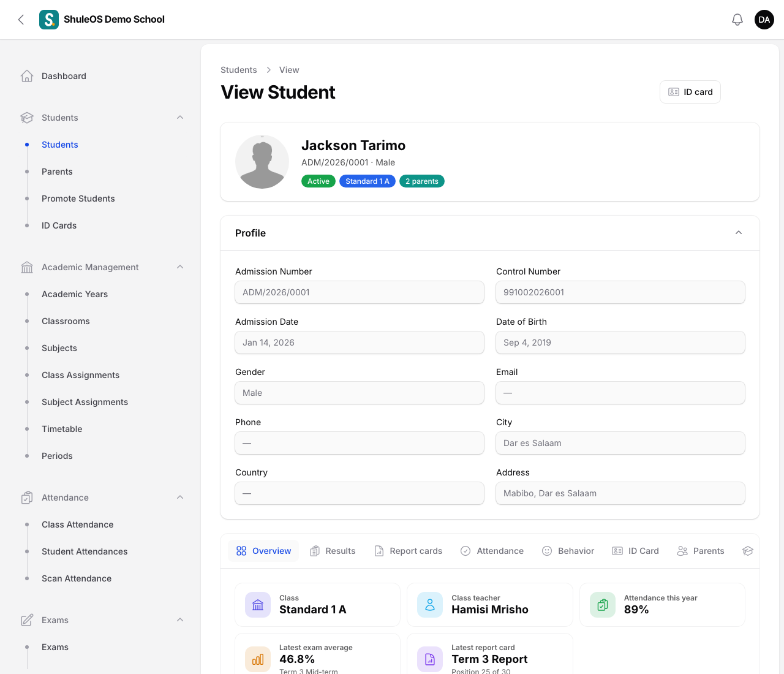
Task: Select the Report cards tab
Action: click(x=408, y=551)
